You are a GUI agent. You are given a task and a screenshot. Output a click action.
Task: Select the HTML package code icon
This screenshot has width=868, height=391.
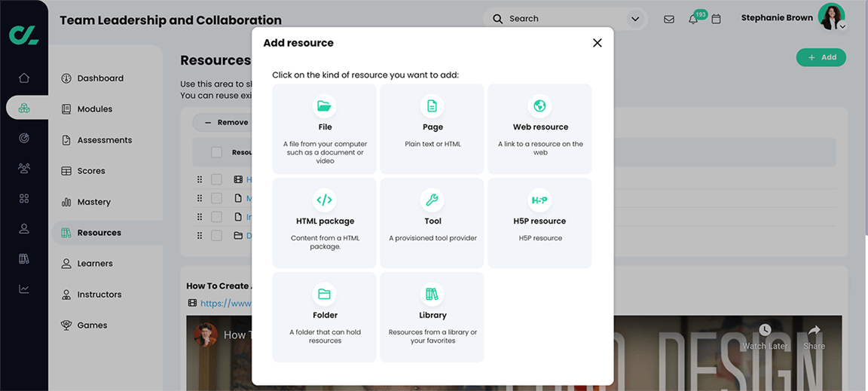[x=325, y=200]
